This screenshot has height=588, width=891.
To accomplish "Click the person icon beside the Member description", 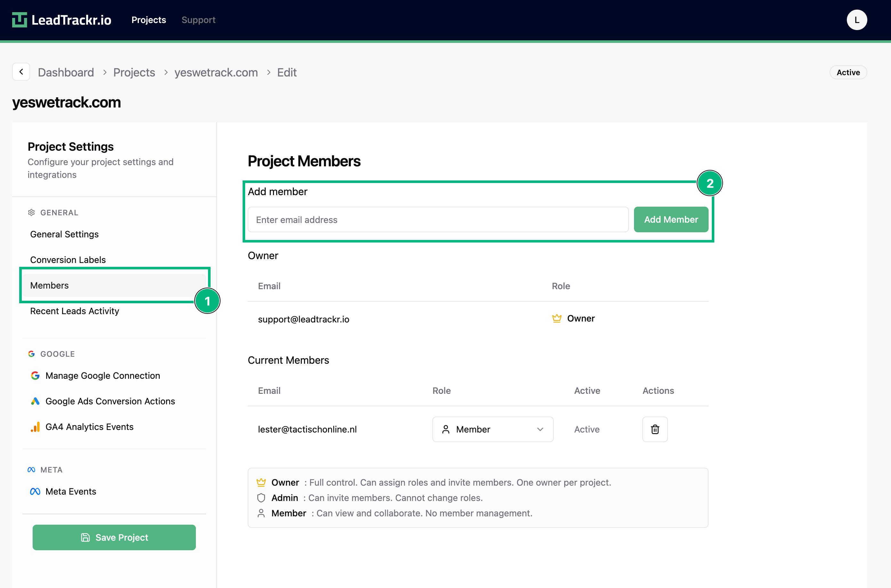I will pos(261,513).
